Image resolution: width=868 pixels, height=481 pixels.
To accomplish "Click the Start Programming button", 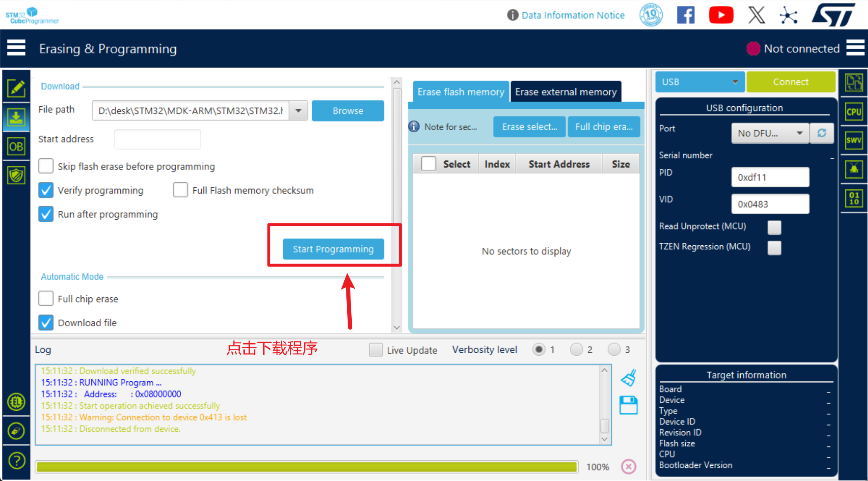I will pyautogui.click(x=333, y=249).
